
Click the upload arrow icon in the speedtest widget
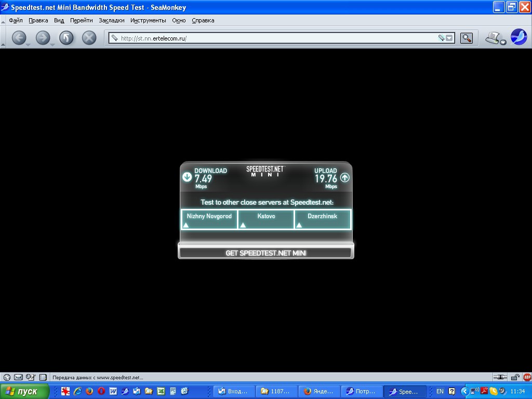click(x=345, y=177)
